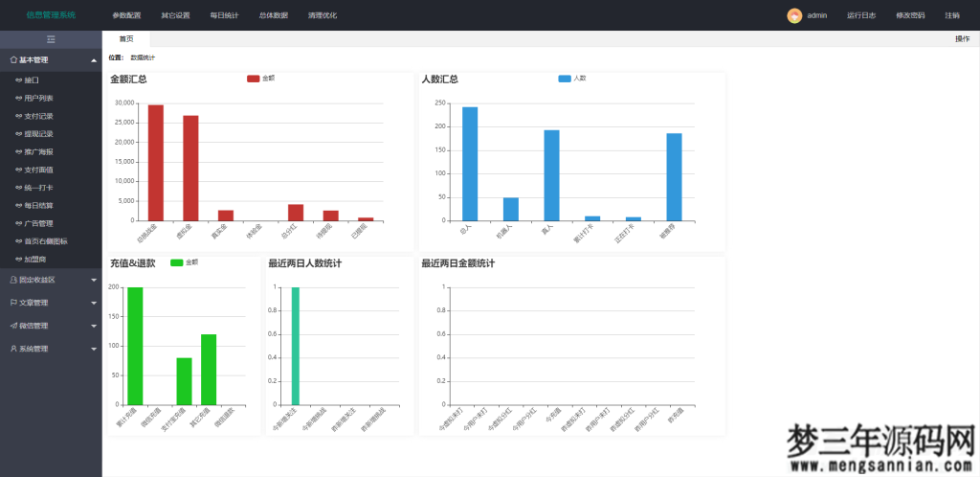Screen dimensions: 980x477
Task: Expand the 微信管理 dropdown arrow
Action: (x=93, y=326)
